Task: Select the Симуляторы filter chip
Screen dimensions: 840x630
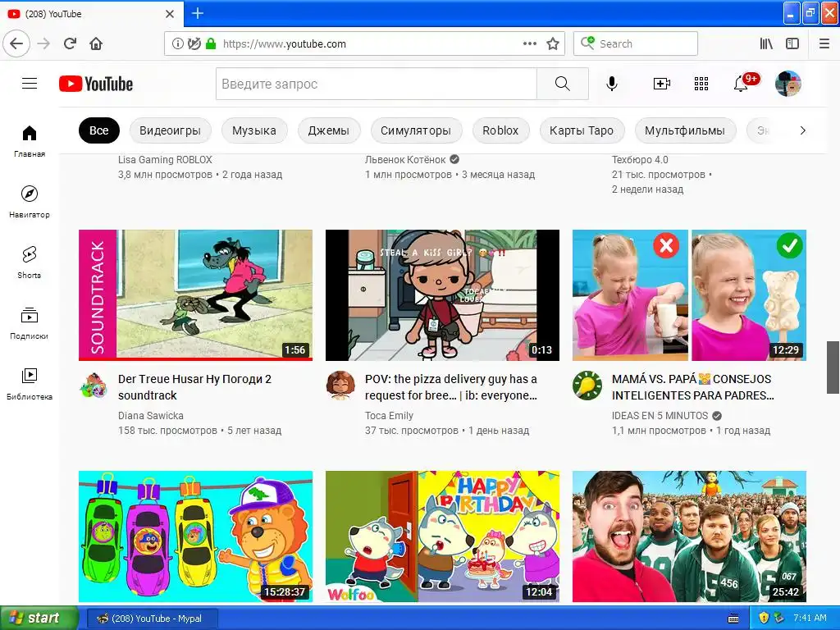Action: pos(416,130)
